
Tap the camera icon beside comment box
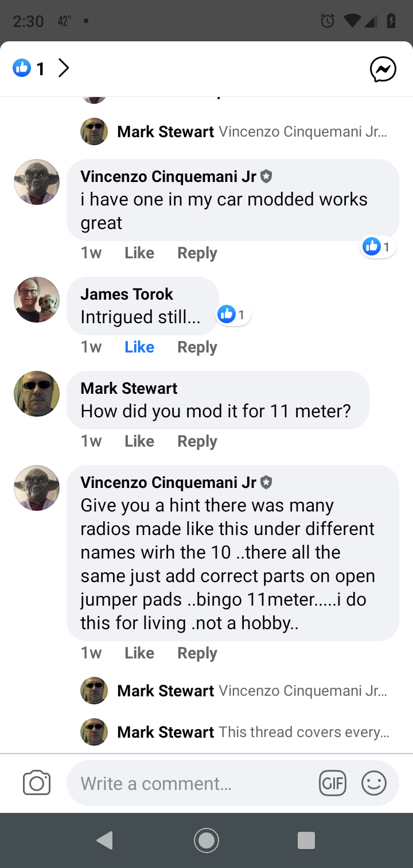pos(37,783)
